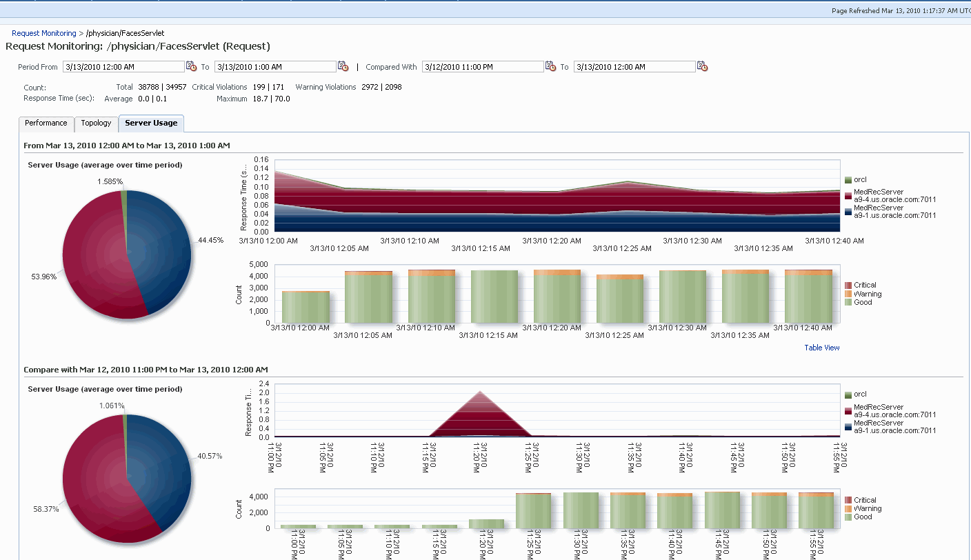This screenshot has width=971, height=560.
Task: Click the Compared With 3/12/2010 11:00 PM field
Action: (483, 67)
